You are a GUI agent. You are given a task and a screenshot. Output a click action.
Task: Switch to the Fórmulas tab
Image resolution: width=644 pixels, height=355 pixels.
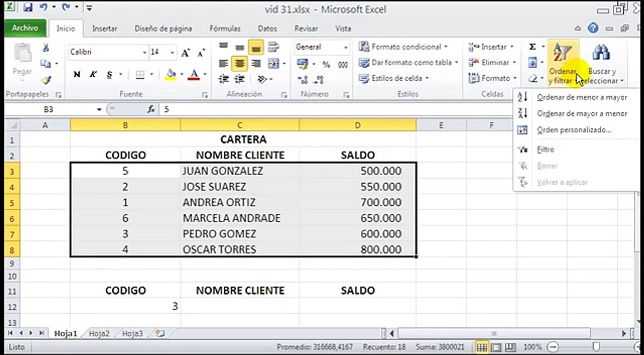225,29
